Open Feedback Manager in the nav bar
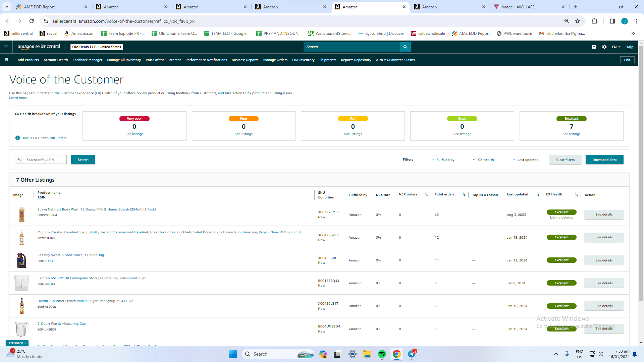Image resolution: width=644 pixels, height=362 pixels. tap(88, 60)
